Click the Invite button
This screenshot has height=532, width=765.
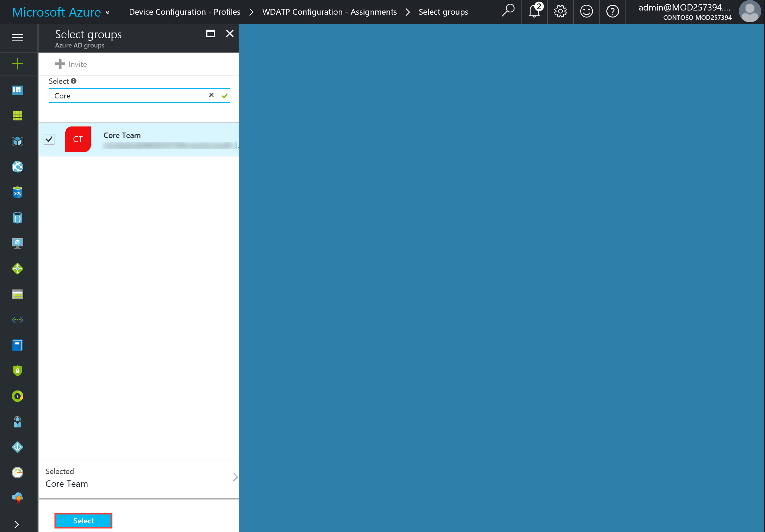71,64
